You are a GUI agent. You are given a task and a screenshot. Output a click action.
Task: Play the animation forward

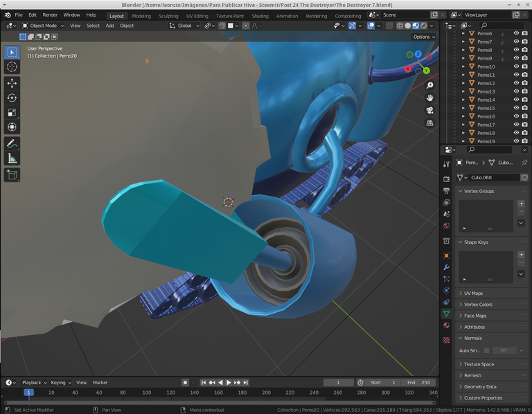(x=229, y=382)
